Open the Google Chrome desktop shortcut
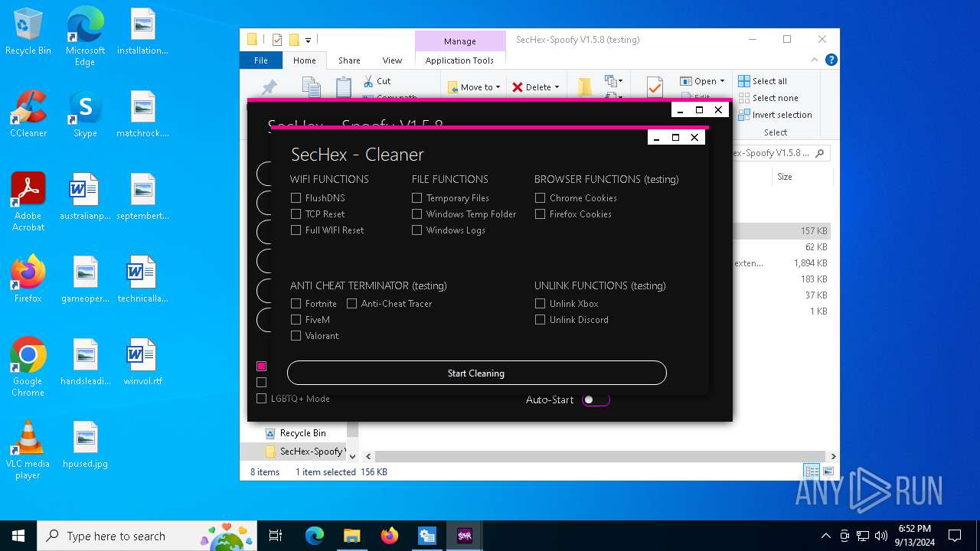 tap(28, 367)
